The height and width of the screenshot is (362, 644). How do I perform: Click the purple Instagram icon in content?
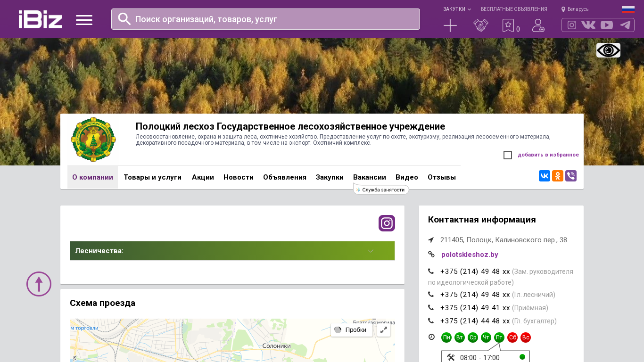pos(387,223)
